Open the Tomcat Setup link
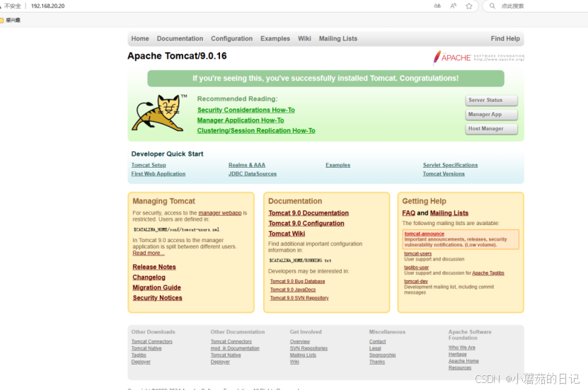Screen dimensions: 588x390 point(149,165)
